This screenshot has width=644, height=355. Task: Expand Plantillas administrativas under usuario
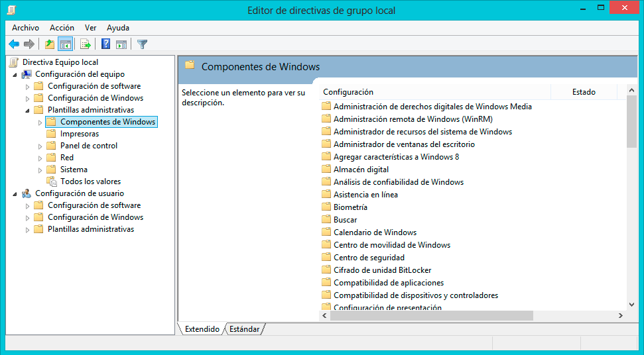coord(27,230)
